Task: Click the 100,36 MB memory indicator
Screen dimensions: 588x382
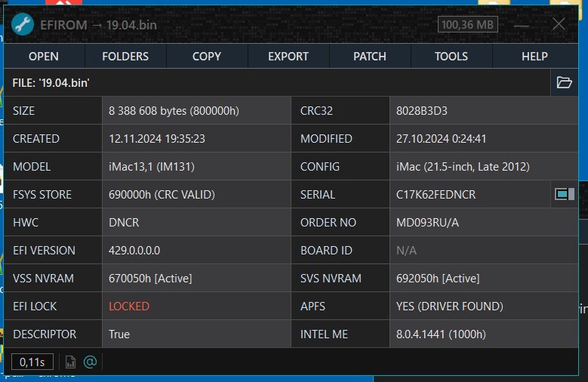Action: click(x=468, y=24)
